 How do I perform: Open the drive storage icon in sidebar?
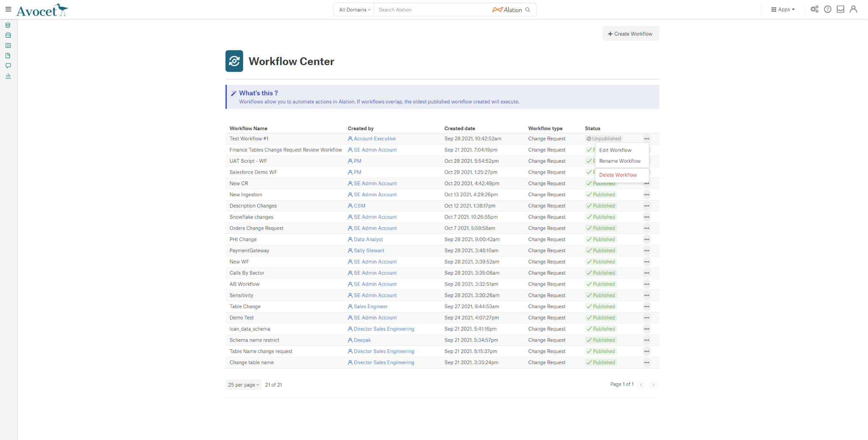[8, 35]
